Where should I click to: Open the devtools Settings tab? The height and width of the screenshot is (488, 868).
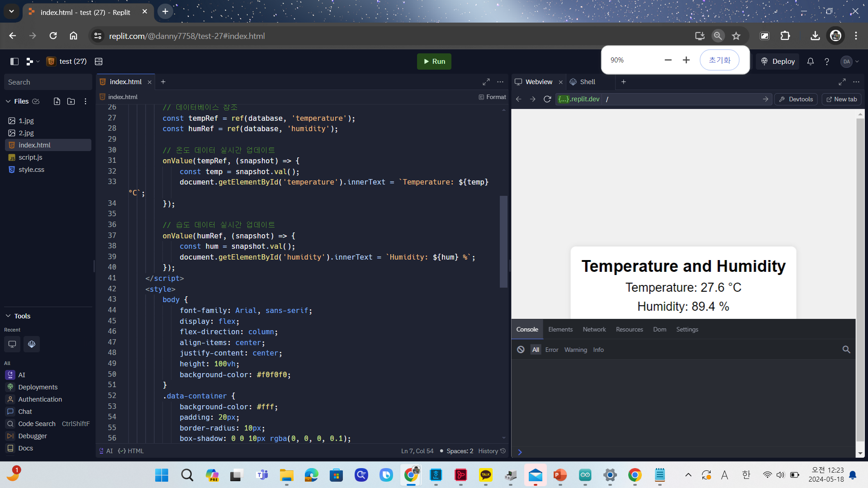coord(687,329)
